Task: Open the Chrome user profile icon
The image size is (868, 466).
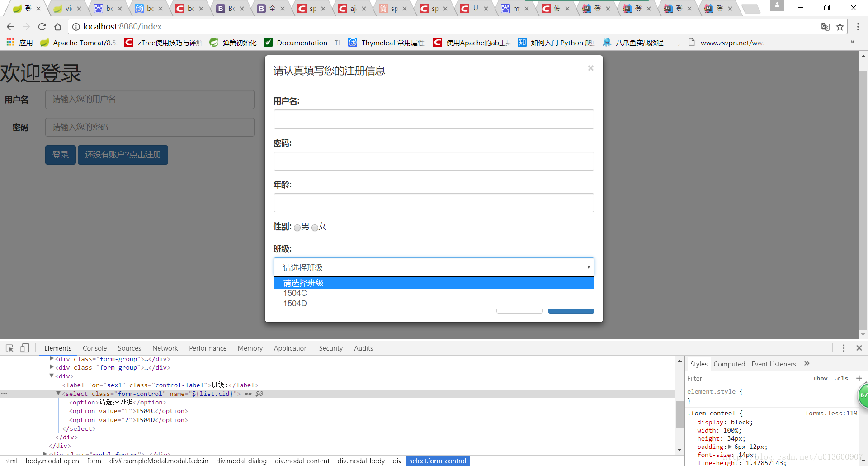Action: pyautogui.click(x=777, y=5)
